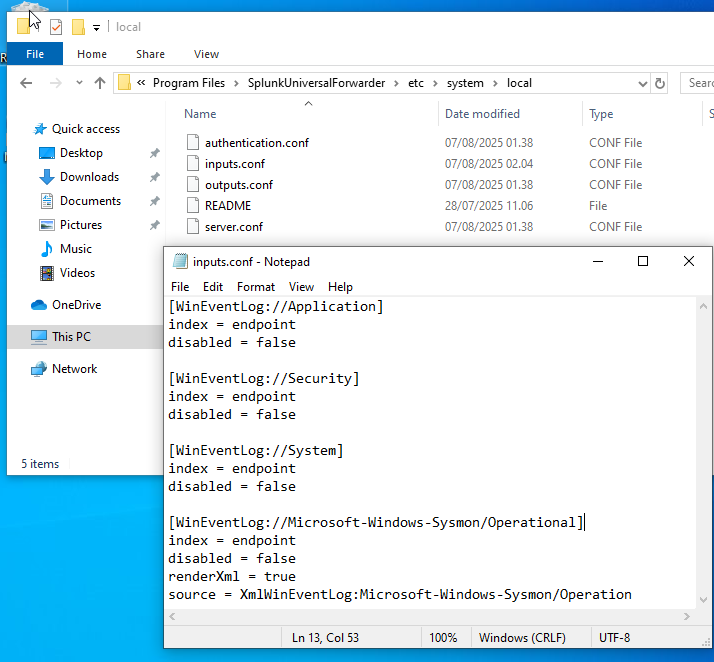Navigate to Program Files in breadcrumb
The width and height of the screenshot is (714, 662).
[189, 83]
